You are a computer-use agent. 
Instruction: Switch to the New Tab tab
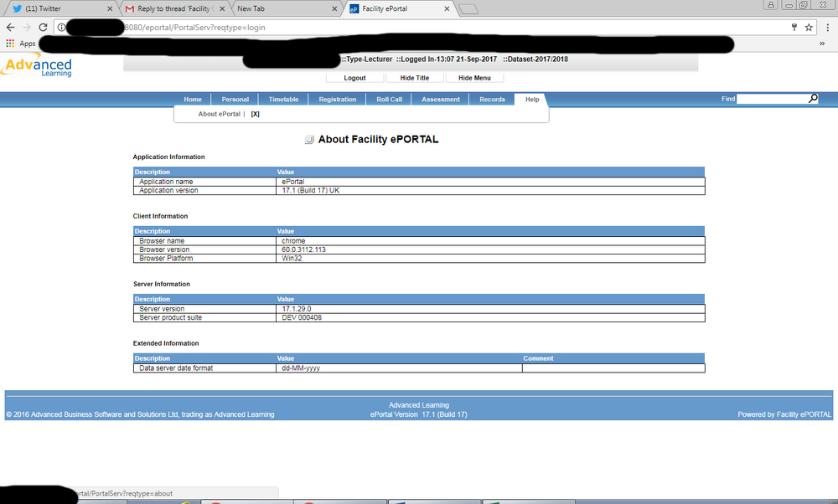(286, 8)
